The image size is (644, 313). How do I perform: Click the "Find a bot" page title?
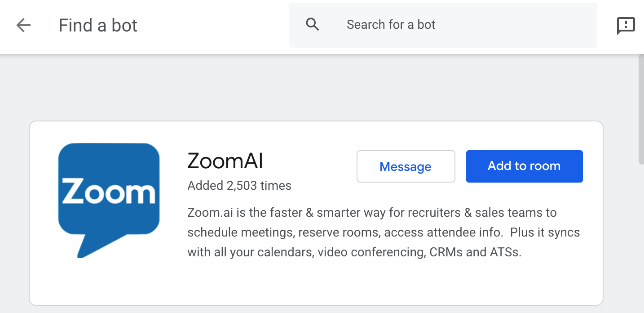pyautogui.click(x=98, y=25)
